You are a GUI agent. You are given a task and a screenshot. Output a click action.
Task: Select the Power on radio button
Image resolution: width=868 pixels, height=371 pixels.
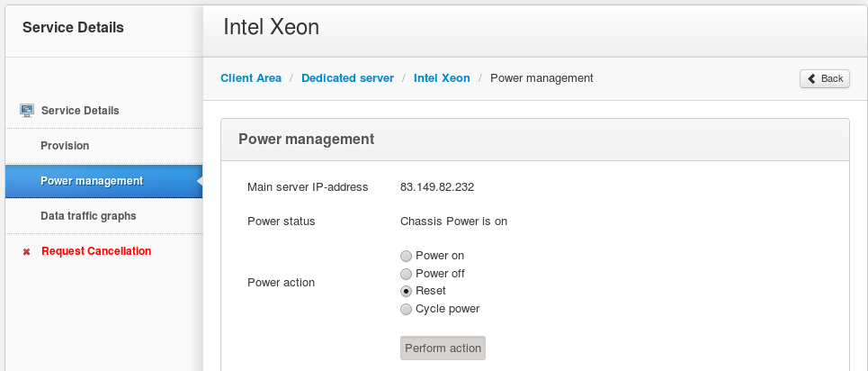[x=407, y=257]
